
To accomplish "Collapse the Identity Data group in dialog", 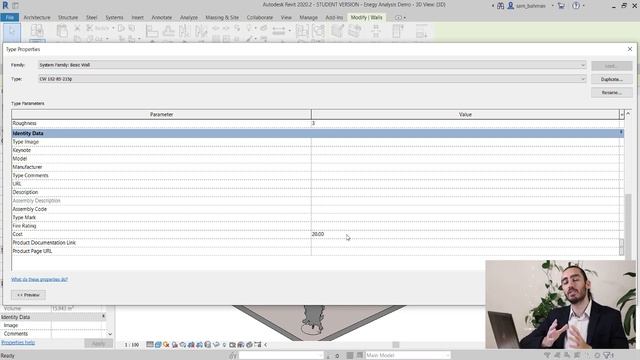I will (x=621, y=133).
